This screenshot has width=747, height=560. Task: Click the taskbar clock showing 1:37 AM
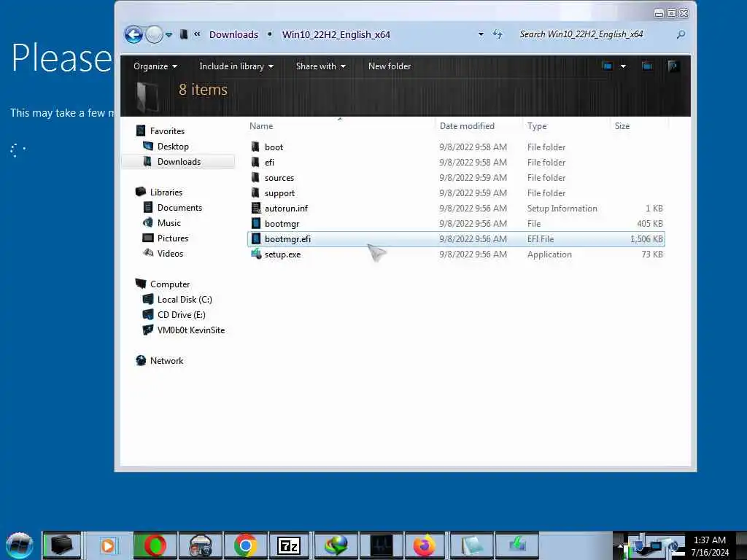[x=710, y=546]
